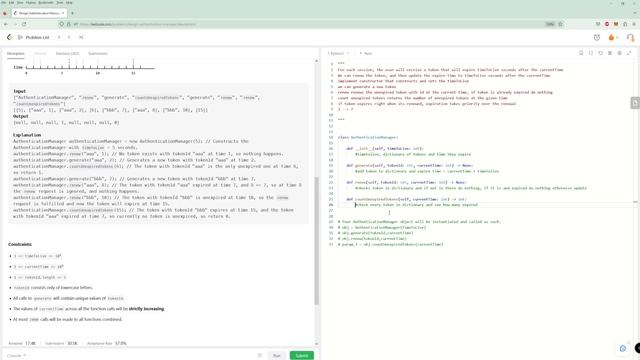Open the browser File menu
Image resolution: width=640 pixels, height=360 pixels.
4,2
